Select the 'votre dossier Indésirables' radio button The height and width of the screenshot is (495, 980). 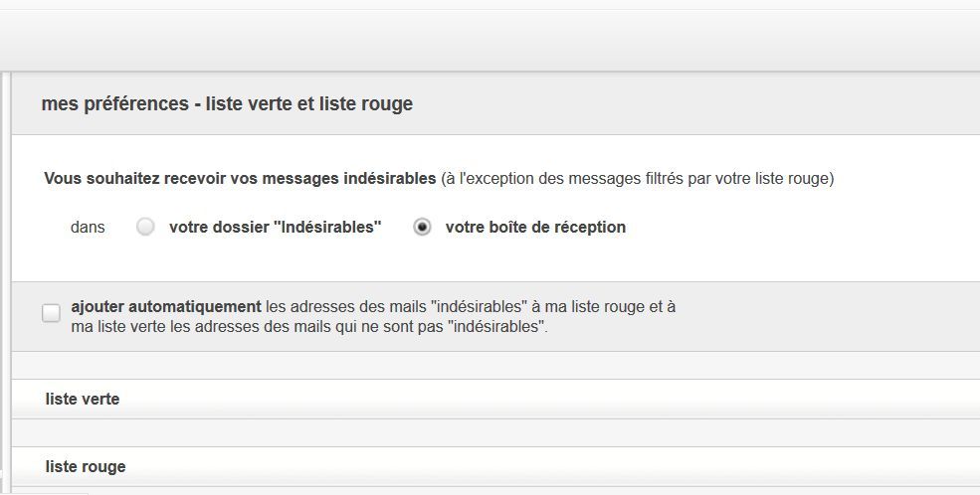[146, 227]
